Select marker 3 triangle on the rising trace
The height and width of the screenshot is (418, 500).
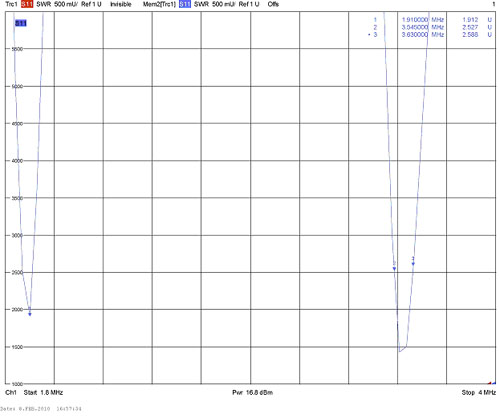tap(413, 264)
